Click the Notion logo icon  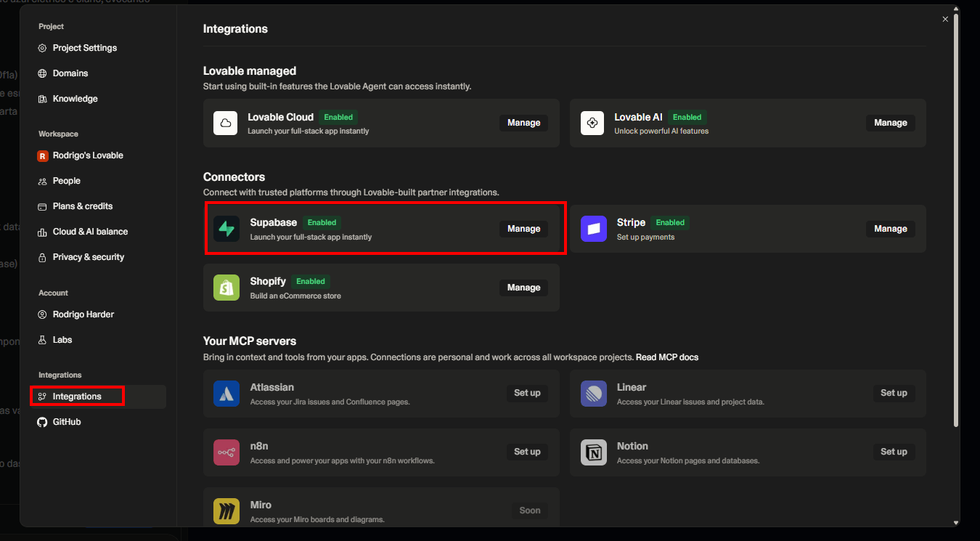click(x=593, y=452)
